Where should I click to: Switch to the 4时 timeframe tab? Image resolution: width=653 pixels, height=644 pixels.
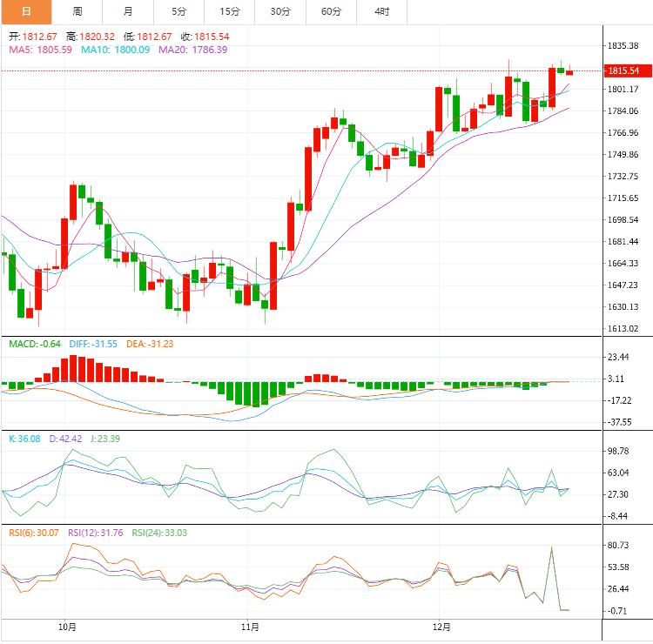(382, 11)
